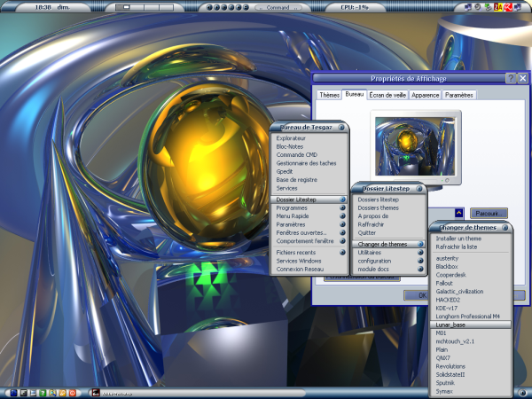This screenshot has height=399, width=532.
Task: Click the orange icon in the bottom launcher
Action: (62, 393)
